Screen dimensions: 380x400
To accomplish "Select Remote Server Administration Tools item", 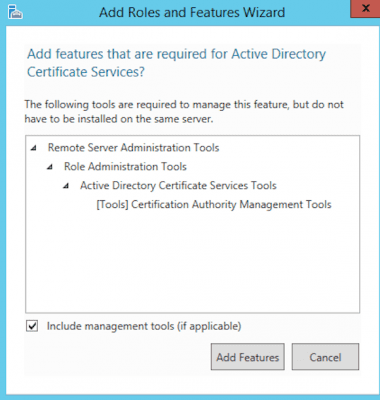I will click(133, 148).
